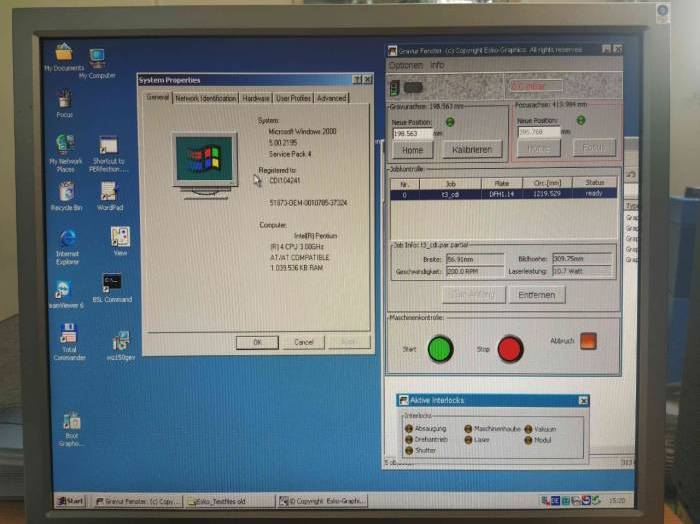The width and height of the screenshot is (700, 524).
Task: Click the Nr. column header
Action: point(405,184)
